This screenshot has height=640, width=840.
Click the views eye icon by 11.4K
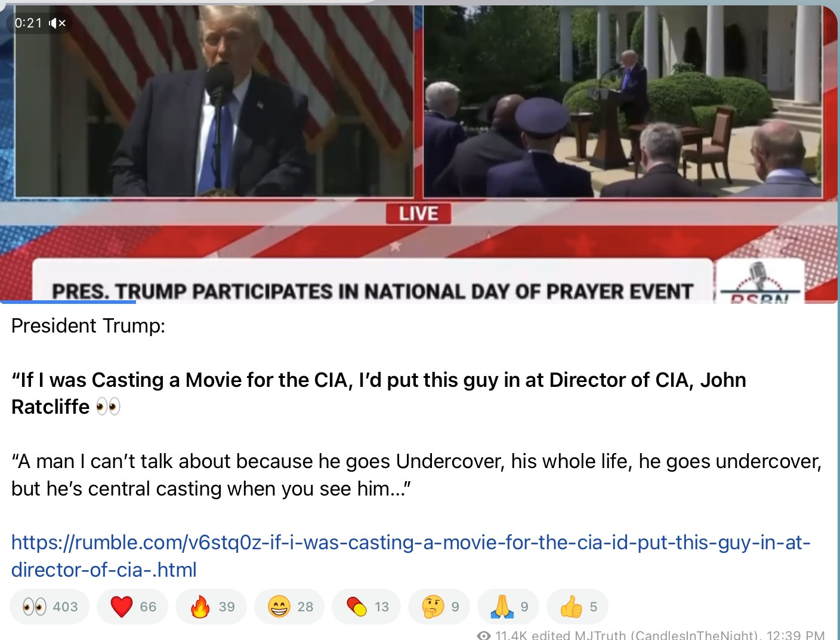(484, 635)
